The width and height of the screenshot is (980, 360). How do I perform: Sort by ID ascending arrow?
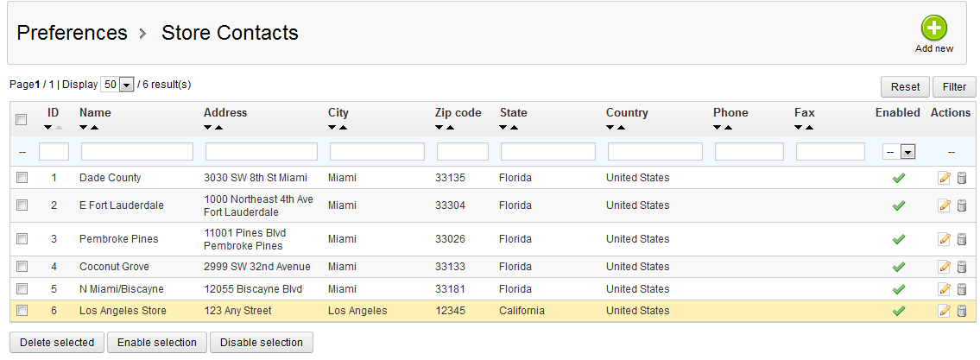point(59,128)
